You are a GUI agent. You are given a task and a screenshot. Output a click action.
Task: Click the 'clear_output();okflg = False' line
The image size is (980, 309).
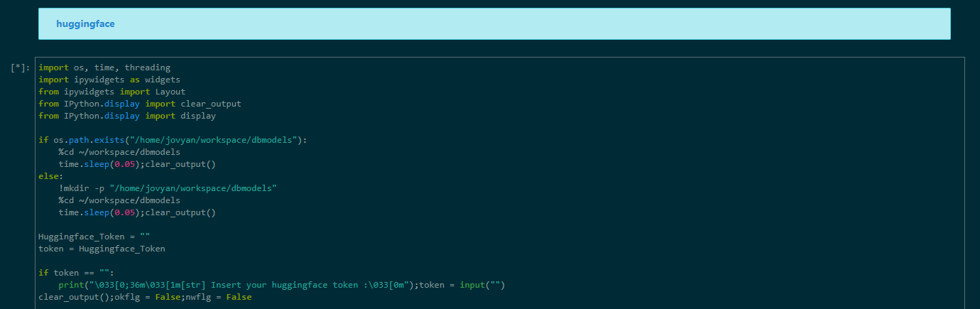[145, 298]
